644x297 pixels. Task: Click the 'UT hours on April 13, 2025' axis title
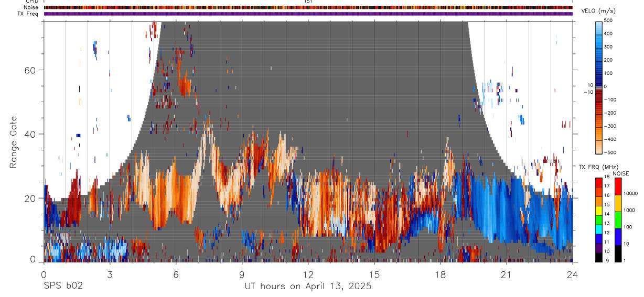click(x=308, y=286)
